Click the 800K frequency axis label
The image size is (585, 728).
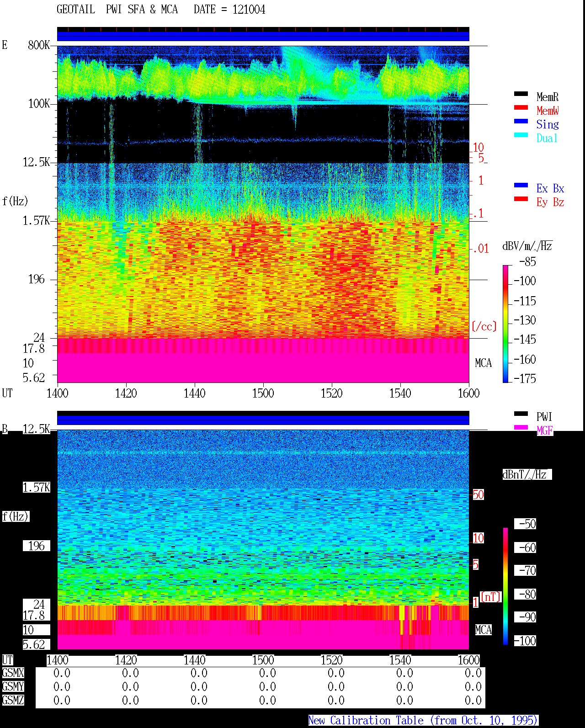(x=39, y=45)
